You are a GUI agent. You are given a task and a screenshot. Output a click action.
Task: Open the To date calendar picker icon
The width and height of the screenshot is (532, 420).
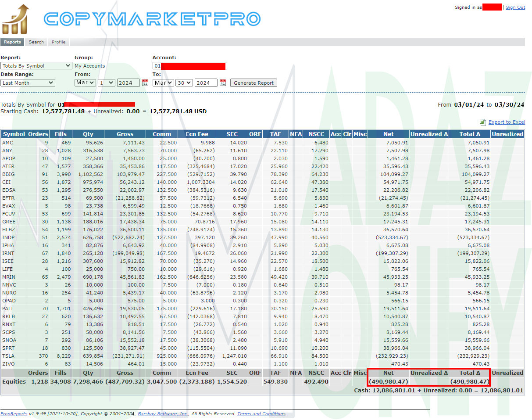click(222, 83)
